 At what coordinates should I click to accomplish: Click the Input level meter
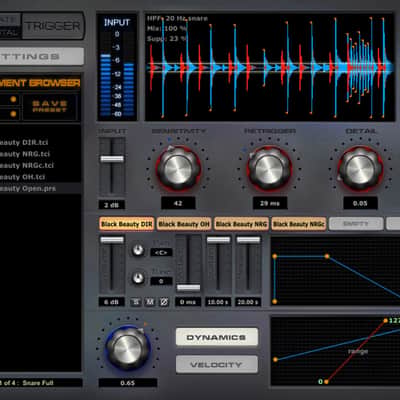click(x=117, y=68)
